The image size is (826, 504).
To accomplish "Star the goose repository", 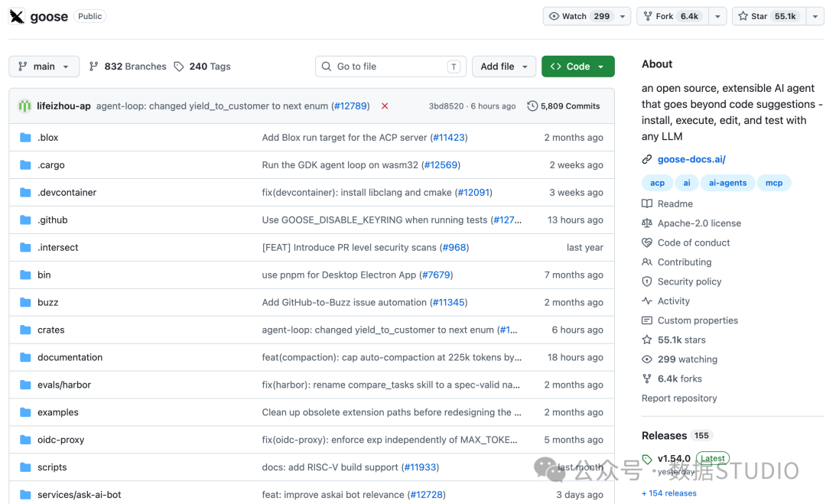I will coord(769,16).
